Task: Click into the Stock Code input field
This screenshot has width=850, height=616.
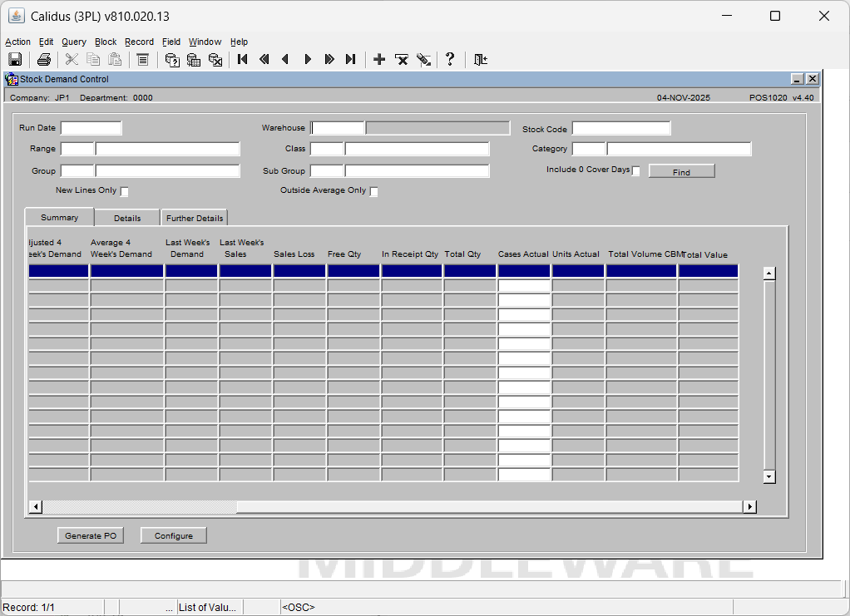Action: pyautogui.click(x=620, y=128)
